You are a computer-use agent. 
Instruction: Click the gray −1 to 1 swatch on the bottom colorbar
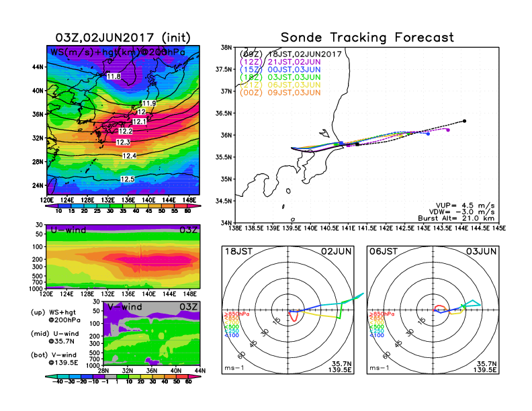point(110,377)
